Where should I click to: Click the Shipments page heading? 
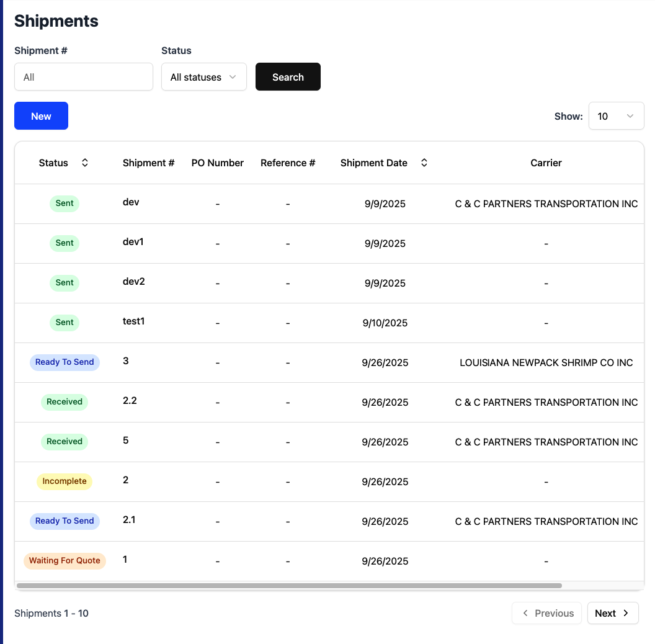[x=56, y=21]
